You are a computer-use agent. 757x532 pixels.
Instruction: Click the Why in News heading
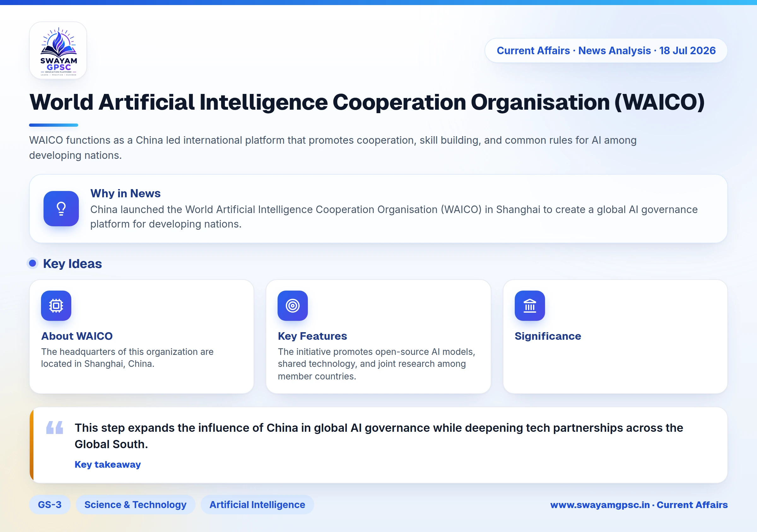pyautogui.click(x=125, y=194)
